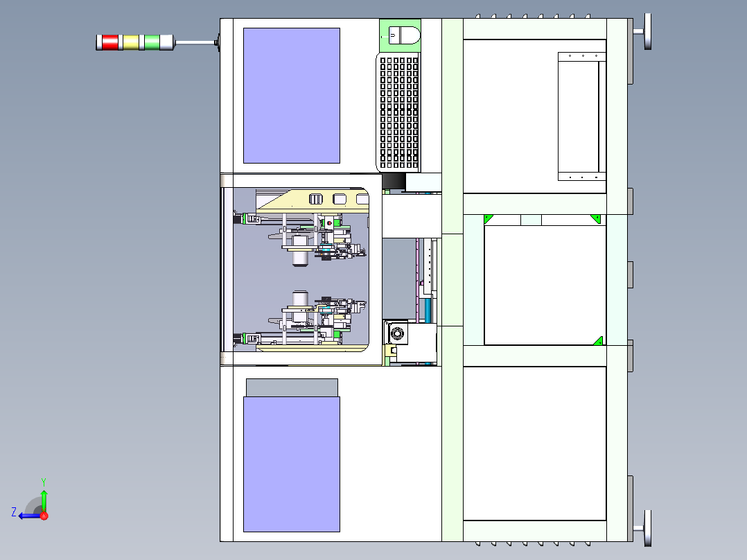This screenshot has height=560, width=747.
Task: Select the middle right white panel
Action: click(x=545, y=285)
